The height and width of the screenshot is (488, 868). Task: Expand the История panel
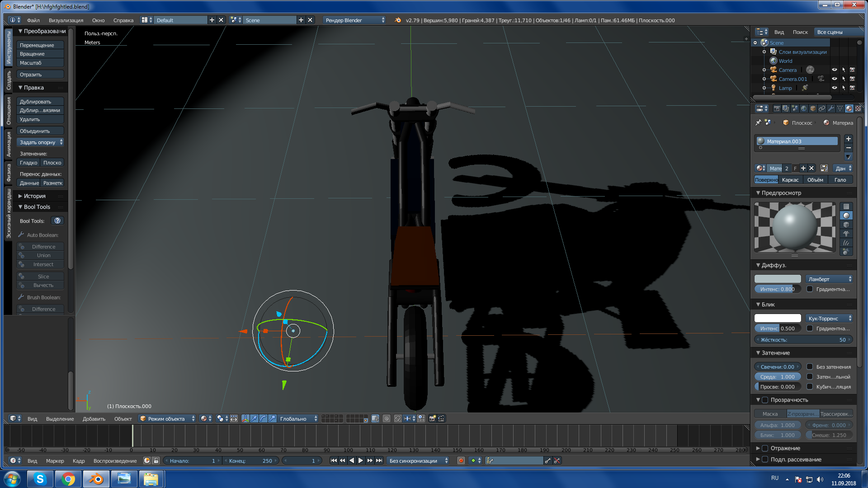[x=34, y=196]
